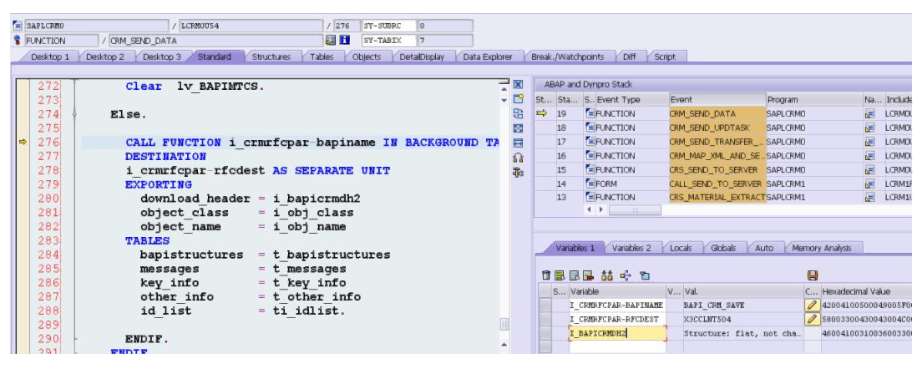This screenshot has width=919, height=370.
Task: Click the SY-SUBRC field
Action: pyautogui.click(x=389, y=26)
